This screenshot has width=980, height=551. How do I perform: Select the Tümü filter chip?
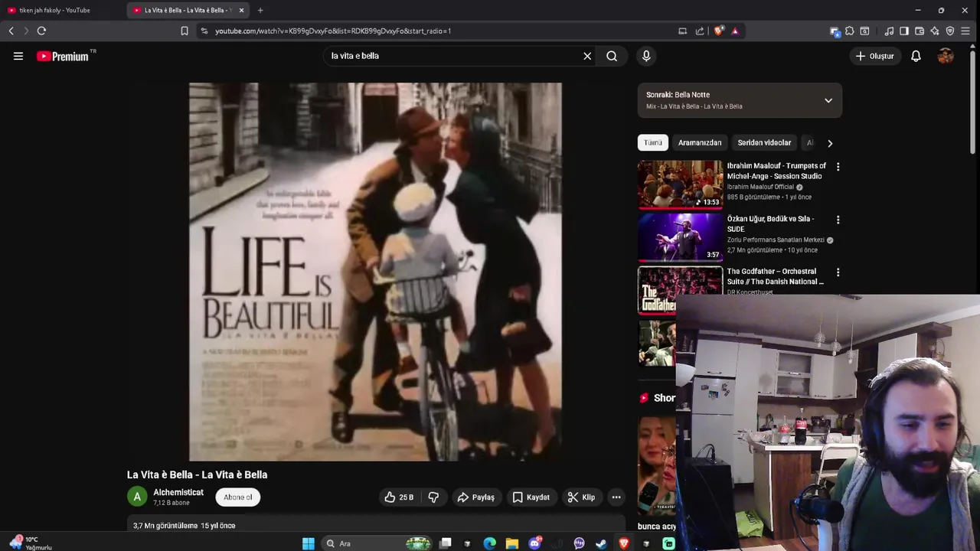click(x=653, y=143)
